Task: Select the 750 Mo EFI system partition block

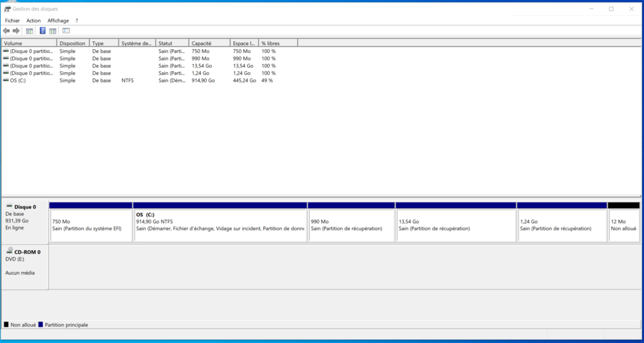Action: [x=90, y=225]
